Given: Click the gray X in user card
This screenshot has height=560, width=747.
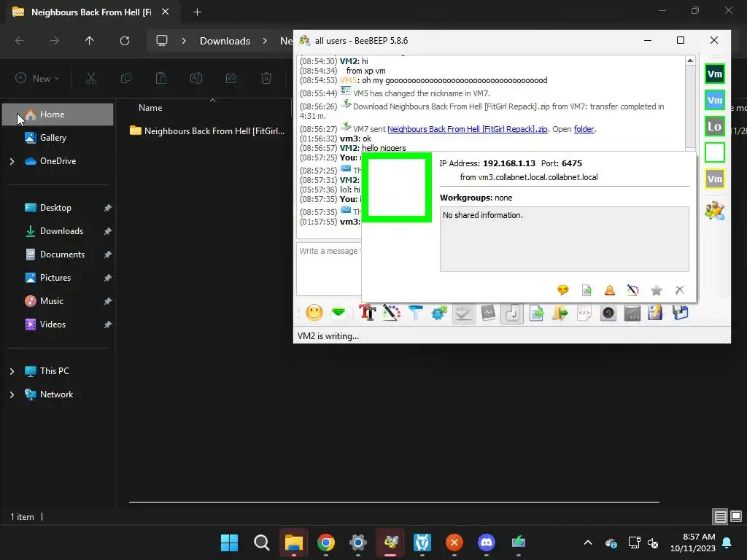Looking at the screenshot, I should point(680,290).
